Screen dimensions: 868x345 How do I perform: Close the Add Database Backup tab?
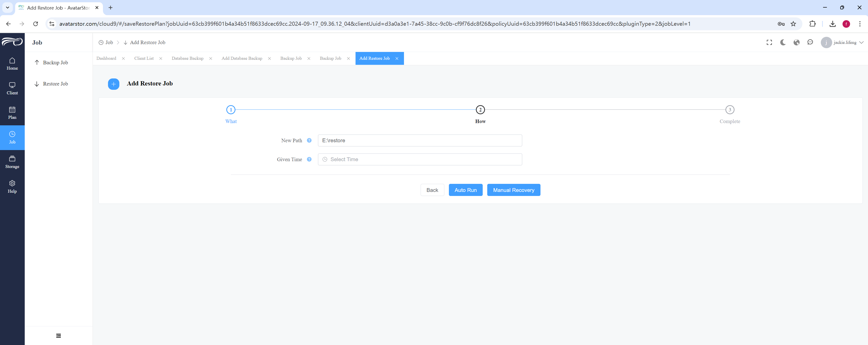pyautogui.click(x=269, y=59)
